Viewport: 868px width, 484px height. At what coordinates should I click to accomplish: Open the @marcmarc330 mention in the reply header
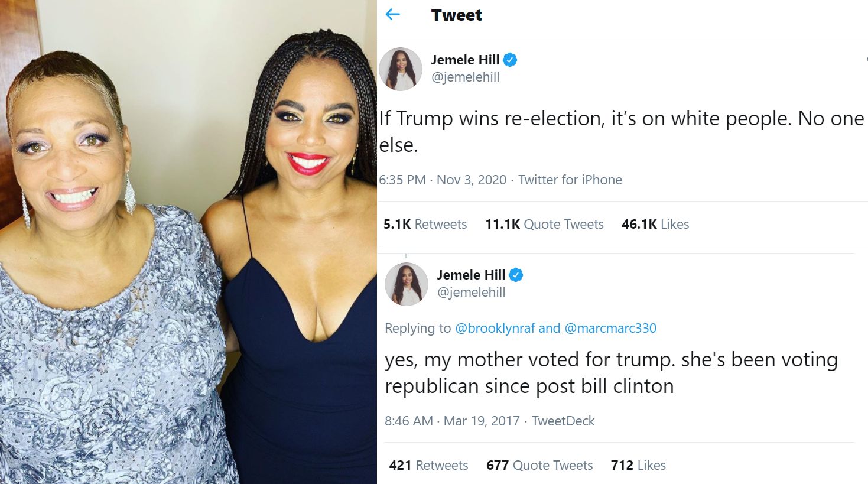[x=612, y=328]
